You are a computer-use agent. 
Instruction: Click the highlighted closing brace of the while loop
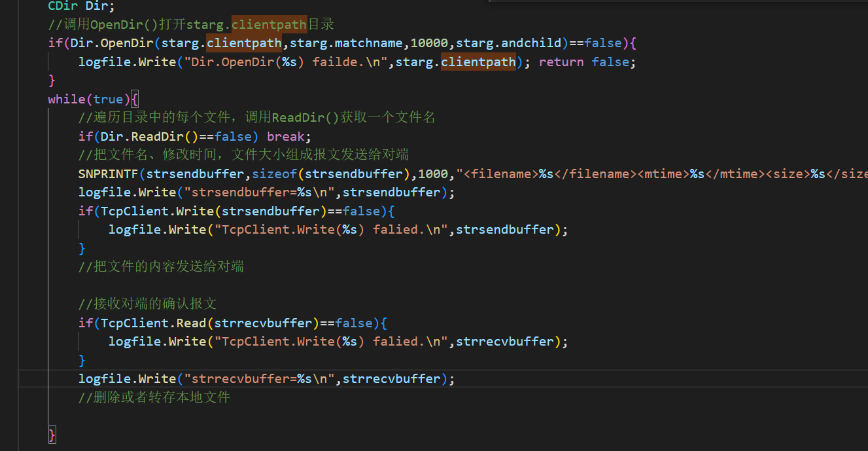click(x=52, y=435)
